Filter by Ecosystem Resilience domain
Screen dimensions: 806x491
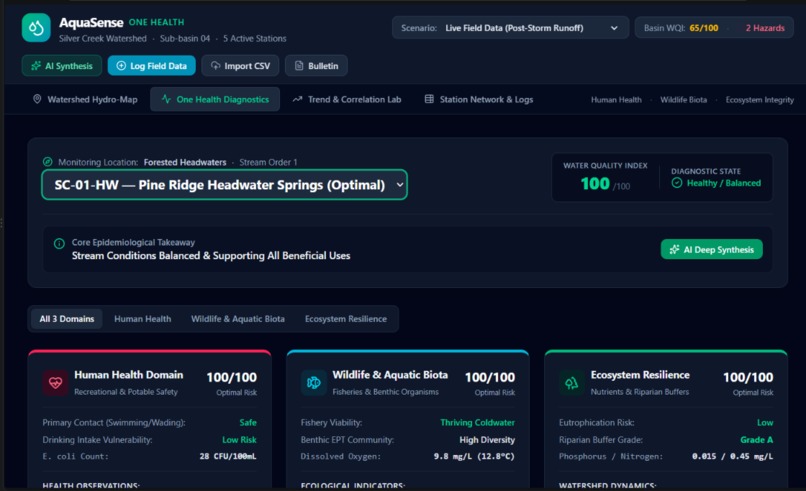coord(345,319)
